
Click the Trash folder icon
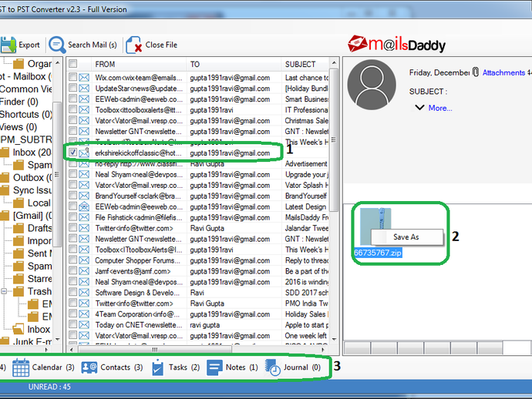(19, 291)
